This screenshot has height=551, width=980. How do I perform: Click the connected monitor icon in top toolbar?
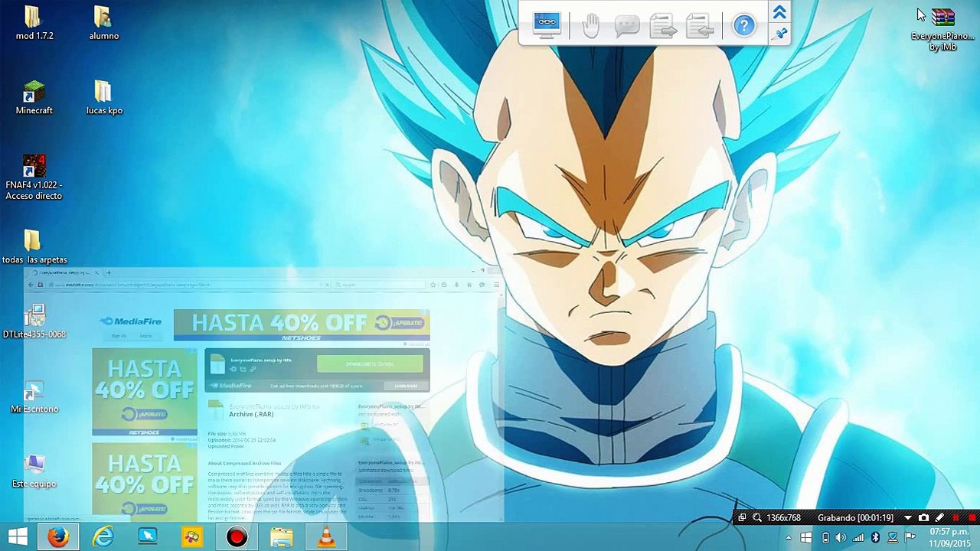click(x=547, y=24)
